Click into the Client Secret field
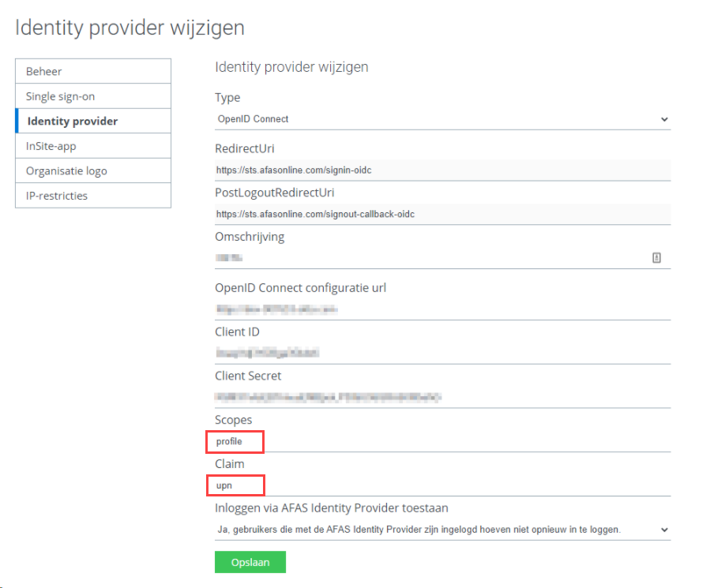Screen dimensions: 725x588 [x=442, y=397]
